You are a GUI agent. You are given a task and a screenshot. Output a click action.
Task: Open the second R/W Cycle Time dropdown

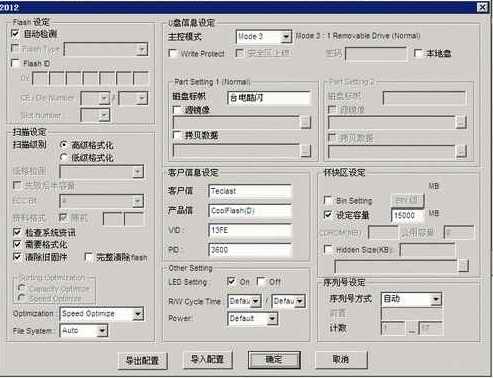tap(300, 301)
